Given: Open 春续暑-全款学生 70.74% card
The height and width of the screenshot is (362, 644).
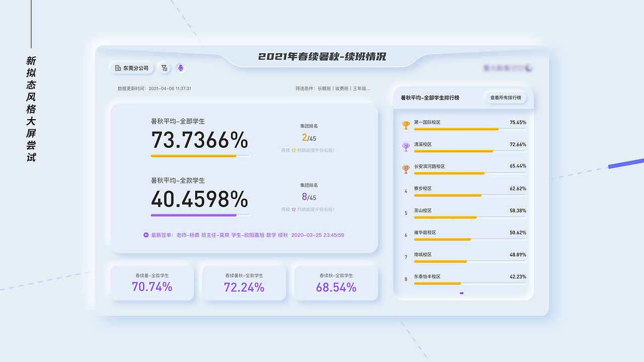Looking at the screenshot, I should click(x=152, y=284).
